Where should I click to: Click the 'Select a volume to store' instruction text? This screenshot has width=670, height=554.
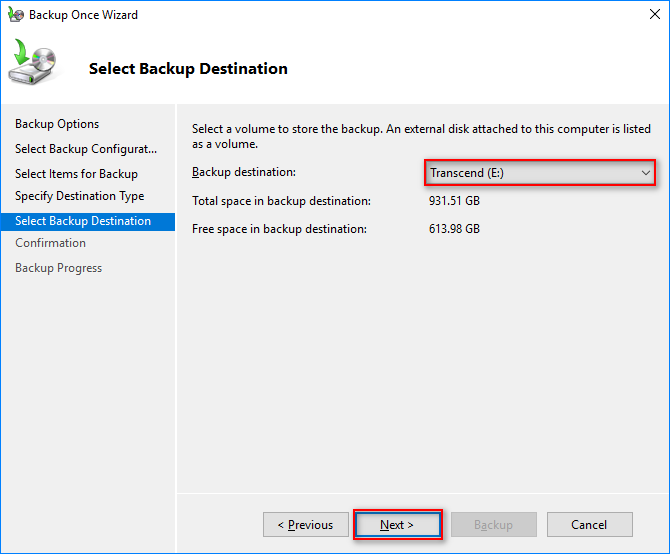[x=421, y=136]
